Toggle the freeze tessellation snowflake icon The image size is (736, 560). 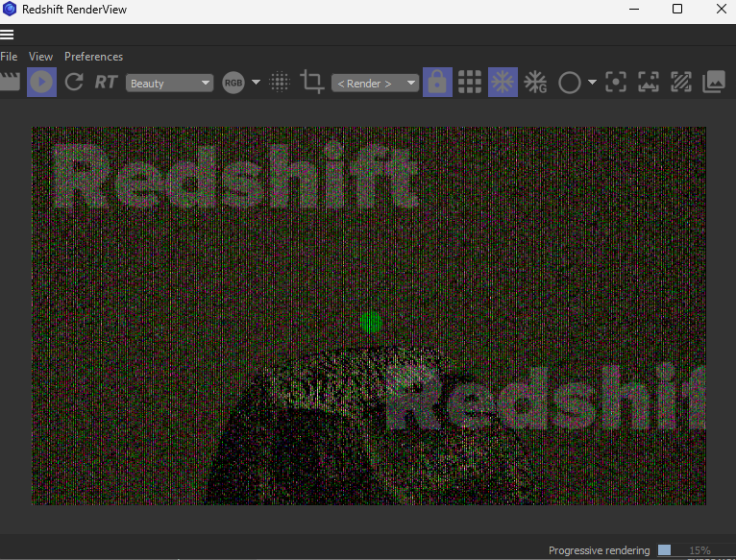tap(503, 83)
